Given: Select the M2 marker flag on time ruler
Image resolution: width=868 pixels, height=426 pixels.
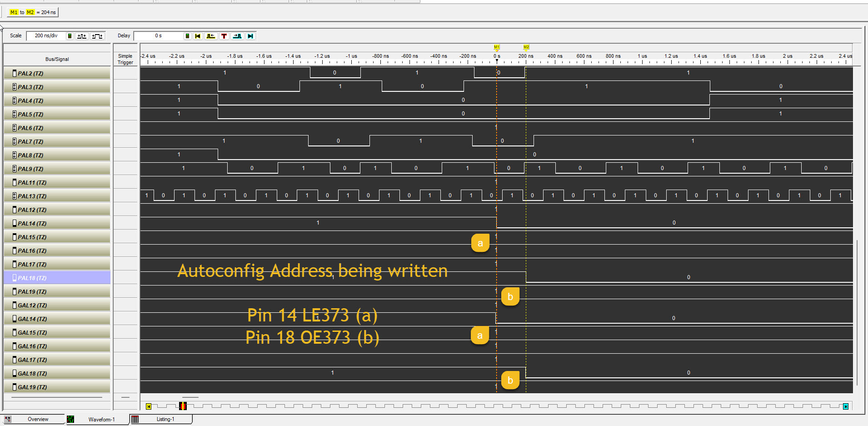Looking at the screenshot, I should click(526, 47).
